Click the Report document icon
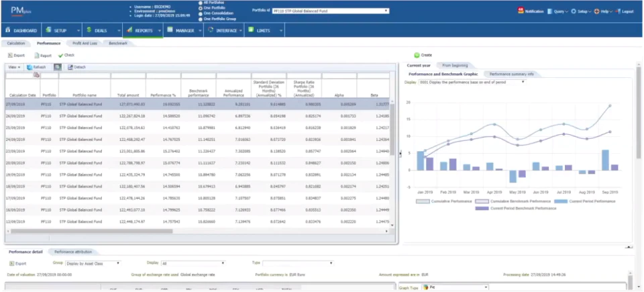This screenshot has width=644, height=292. click(36, 55)
